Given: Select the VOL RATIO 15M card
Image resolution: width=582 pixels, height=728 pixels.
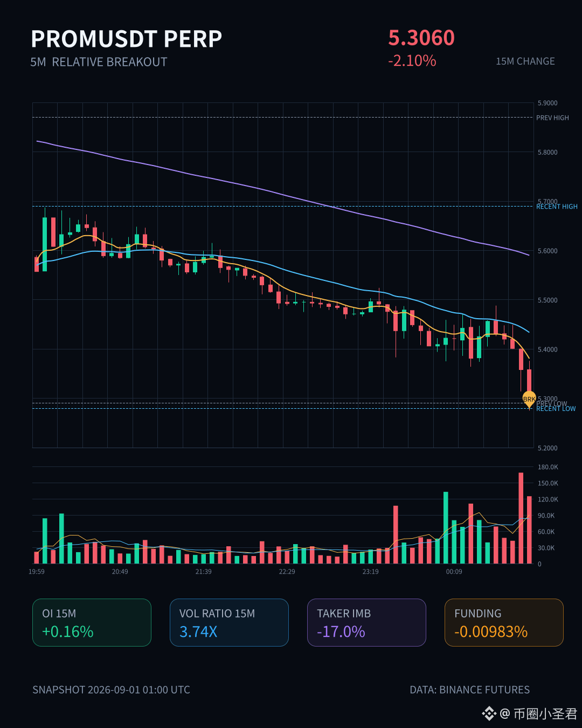Looking at the screenshot, I should point(229,622).
